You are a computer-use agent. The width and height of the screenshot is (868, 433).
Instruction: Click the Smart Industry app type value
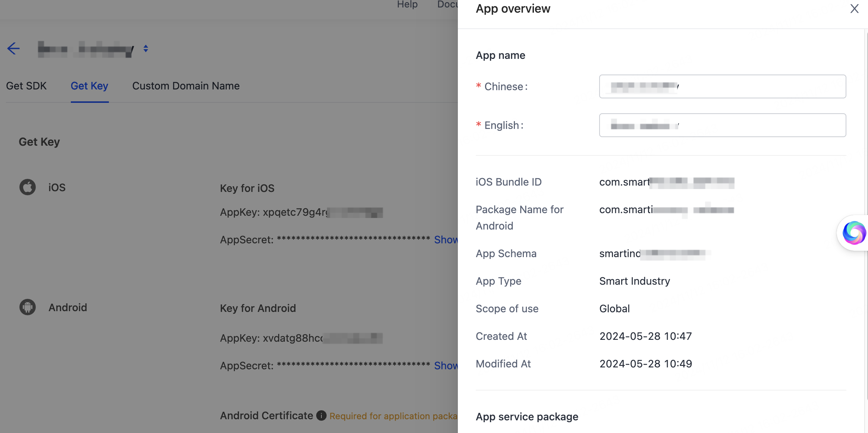coord(635,281)
